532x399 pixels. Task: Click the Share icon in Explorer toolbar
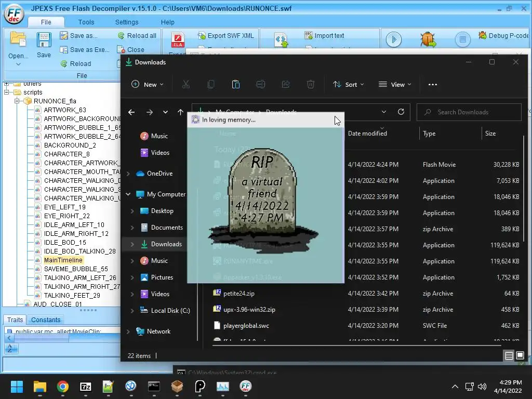pyautogui.click(x=286, y=85)
